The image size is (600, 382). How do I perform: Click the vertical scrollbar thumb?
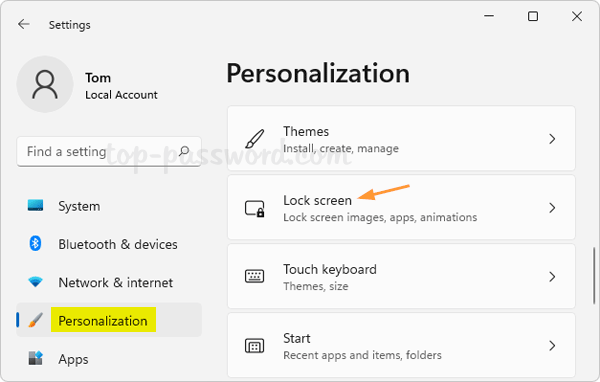[x=594, y=276]
